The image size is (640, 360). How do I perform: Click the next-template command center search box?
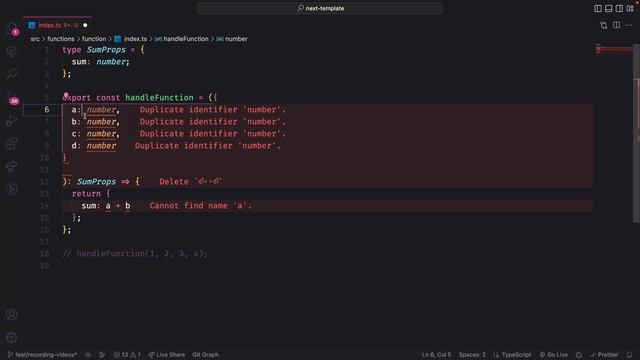tap(320, 8)
